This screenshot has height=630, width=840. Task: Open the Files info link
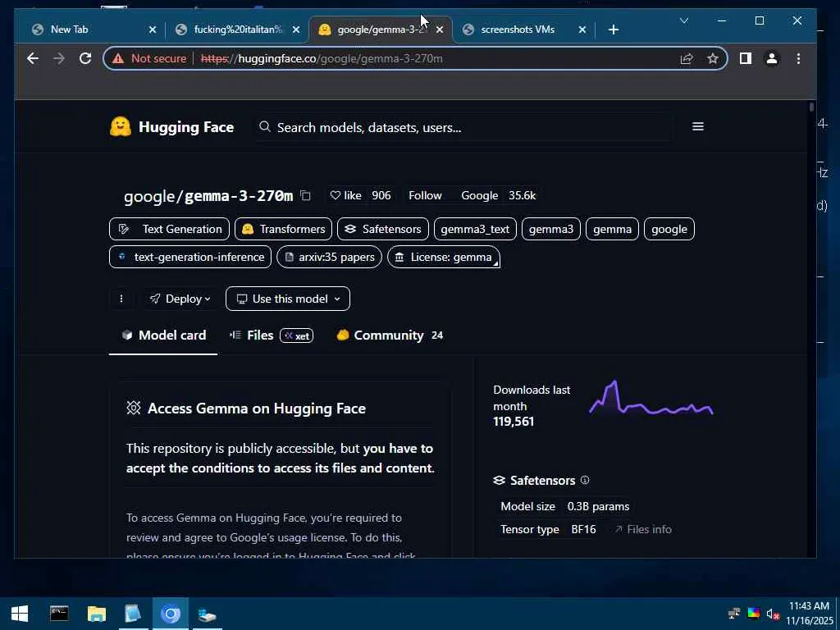click(x=643, y=529)
